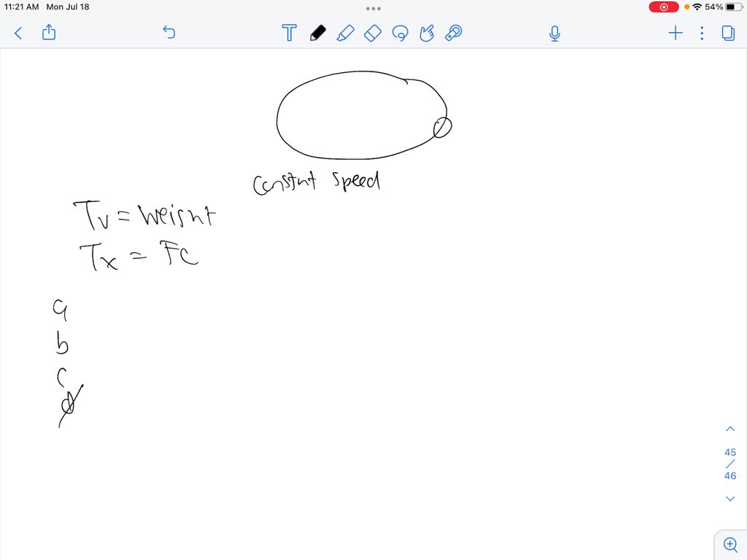The width and height of the screenshot is (747, 560).
Task: Select the Lasso selection tool
Action: click(400, 33)
